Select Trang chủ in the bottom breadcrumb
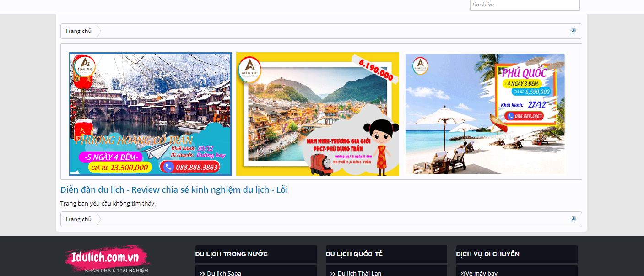644x276 pixels. pos(78,219)
